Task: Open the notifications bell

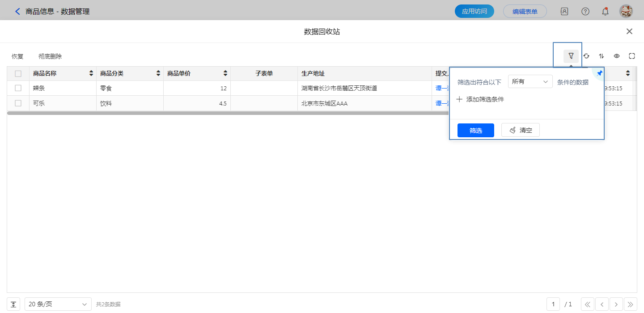Action: [605, 12]
